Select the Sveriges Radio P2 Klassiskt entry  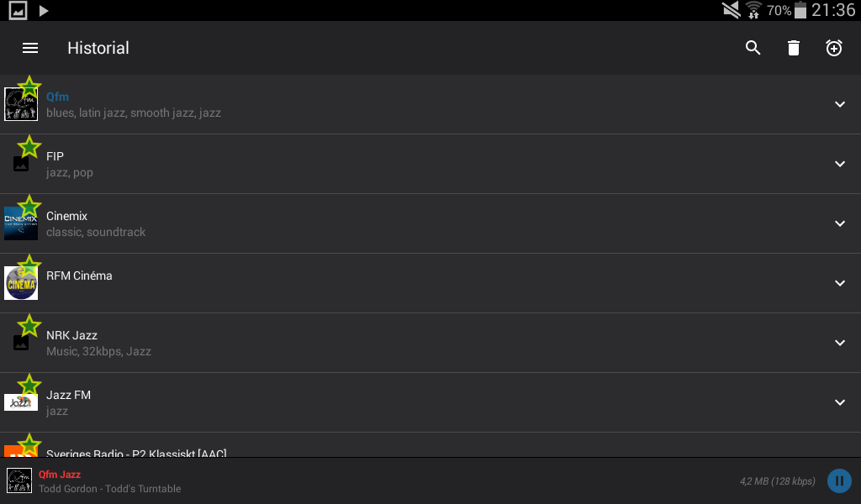pos(136,452)
